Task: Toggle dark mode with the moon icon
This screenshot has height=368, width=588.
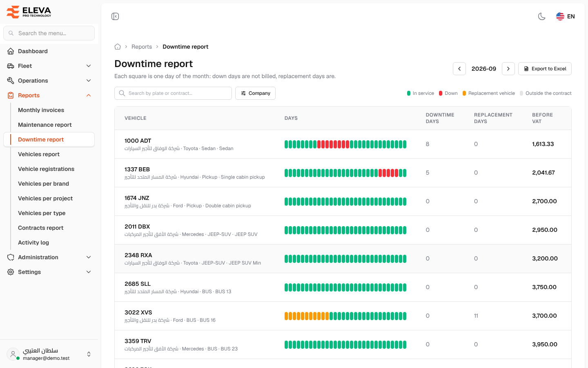Action: tap(542, 16)
